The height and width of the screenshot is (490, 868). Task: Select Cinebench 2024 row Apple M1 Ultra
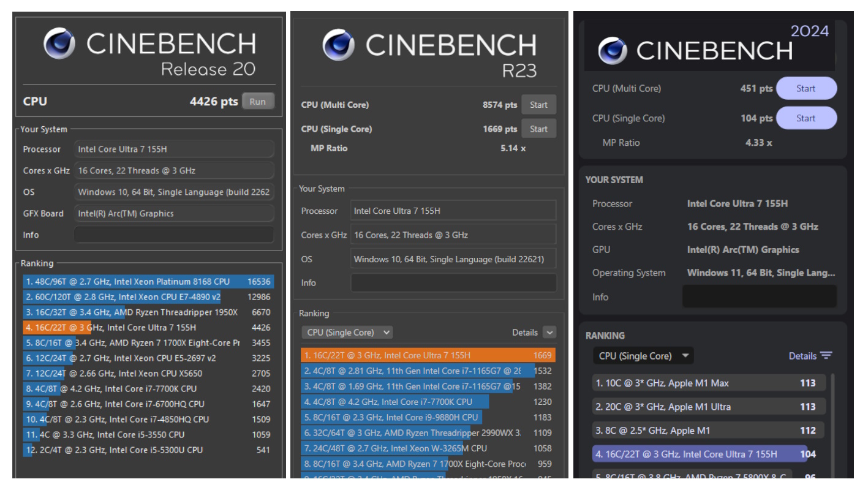tap(709, 407)
